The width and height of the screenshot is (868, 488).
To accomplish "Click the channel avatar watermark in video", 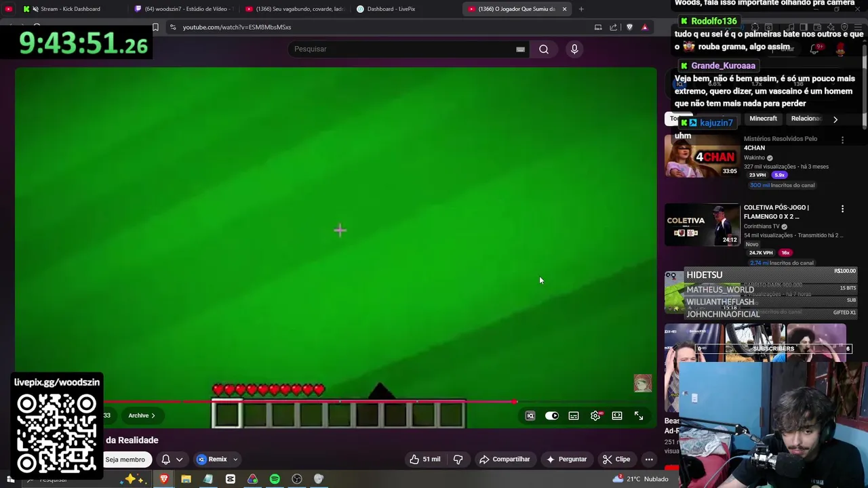I will pyautogui.click(x=643, y=384).
